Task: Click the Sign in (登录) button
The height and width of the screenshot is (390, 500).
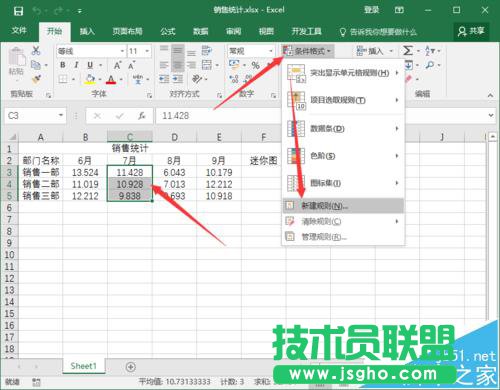Action: click(x=372, y=10)
